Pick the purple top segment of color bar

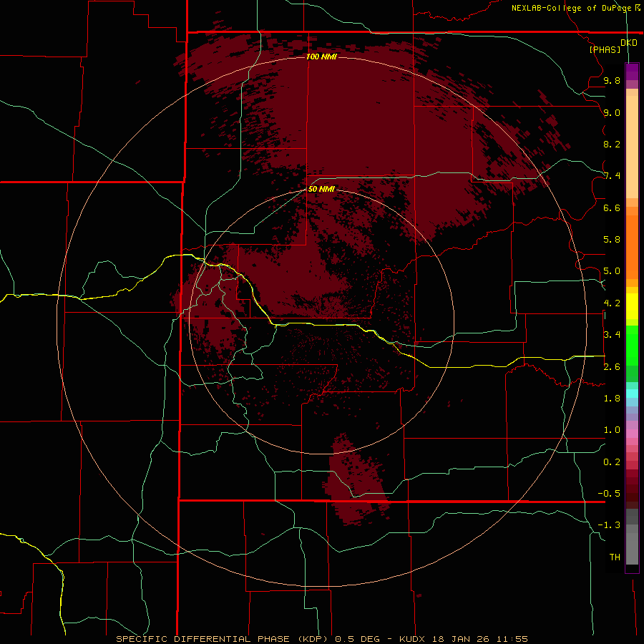pos(632,72)
